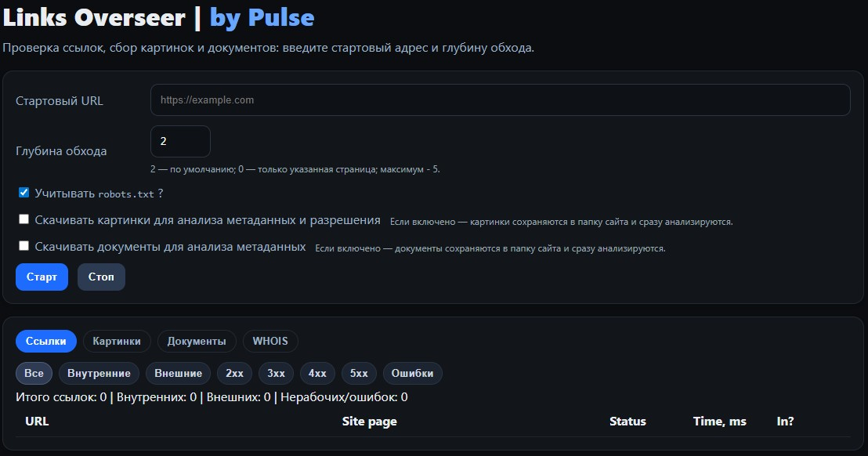Select the '5xx' error filter
Image resolution: width=868 pixels, height=456 pixels.
coord(359,373)
